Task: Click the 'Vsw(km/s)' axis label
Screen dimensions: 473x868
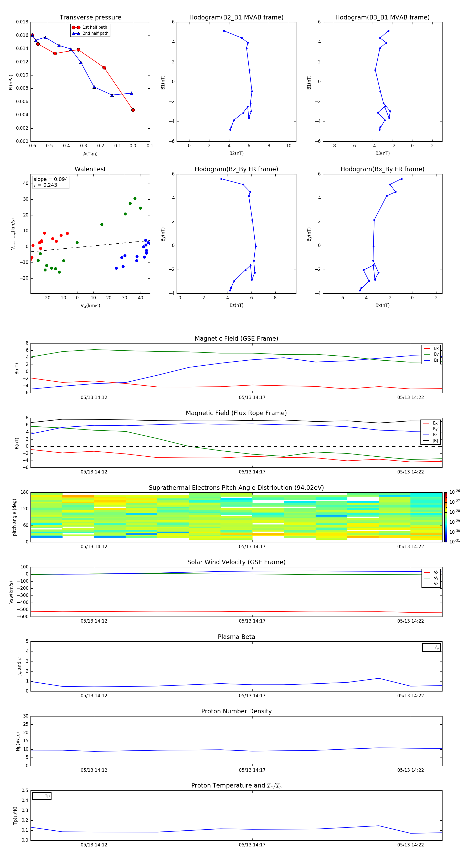Action: pyautogui.click(x=11, y=592)
